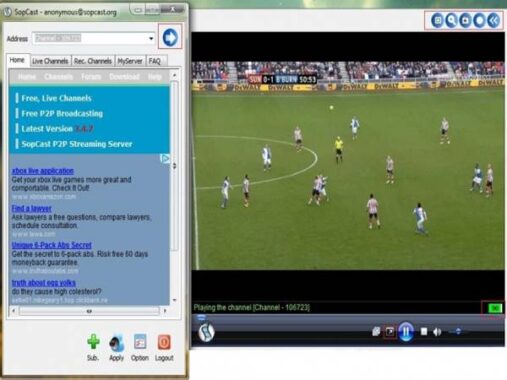The width and height of the screenshot is (507, 380).
Task: Open the Free P2P Broadcasting link
Action: 62,114
